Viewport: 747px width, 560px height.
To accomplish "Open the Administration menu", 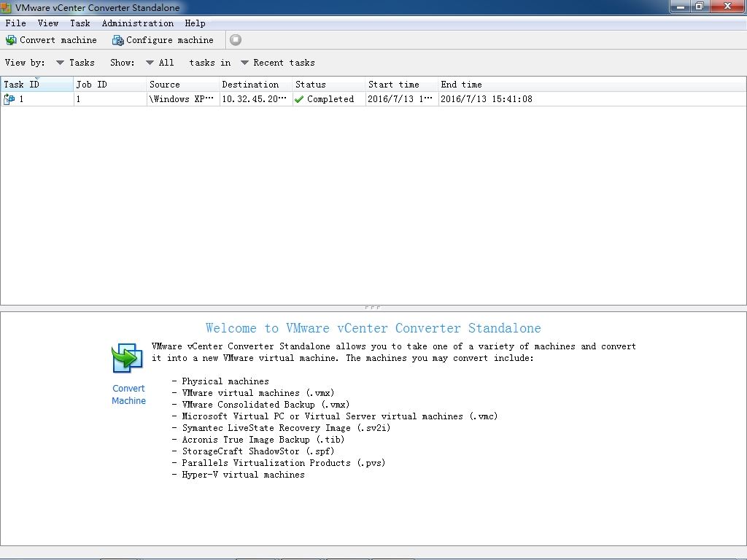I will point(138,23).
